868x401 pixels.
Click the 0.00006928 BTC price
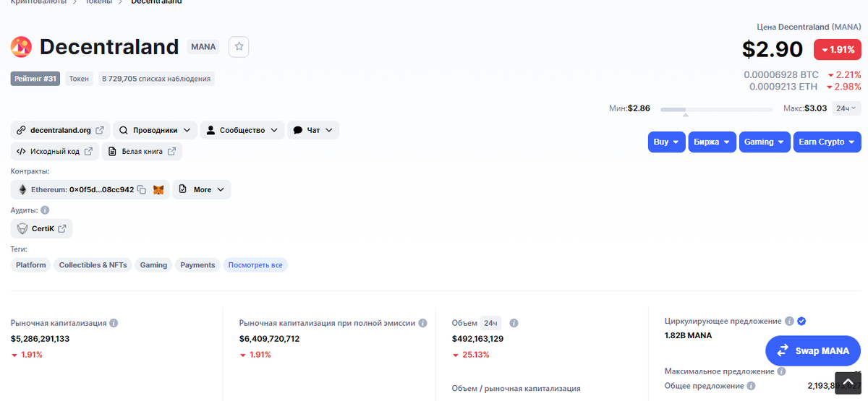click(x=781, y=74)
